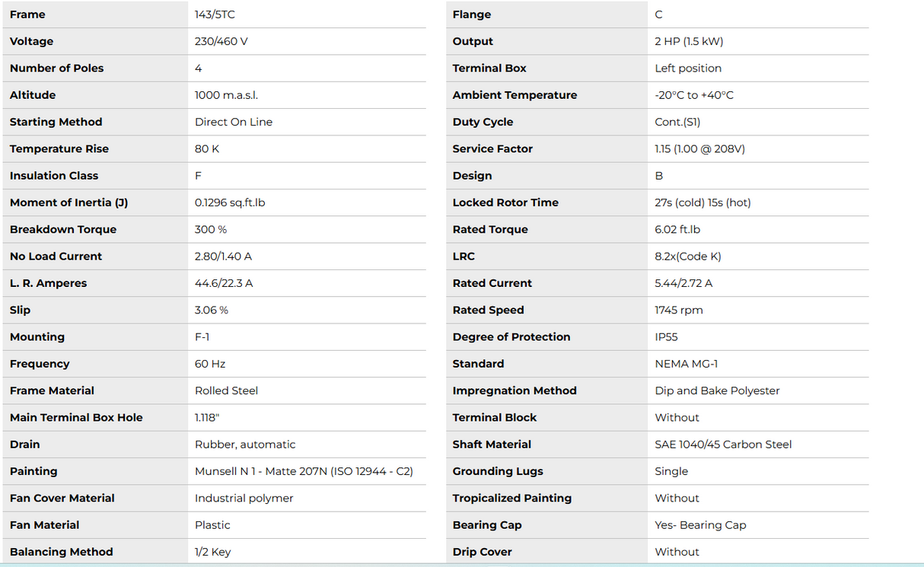Select the Moment of Inertia value

230,202
